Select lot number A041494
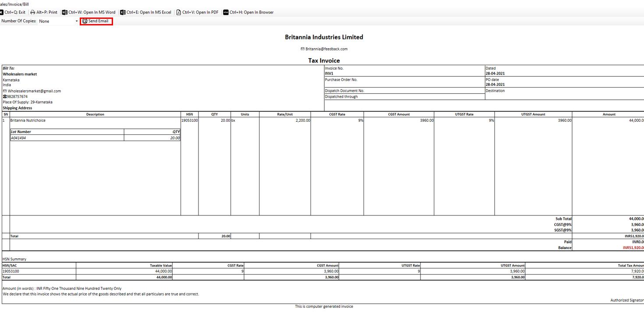Image resolution: width=644 pixels, height=317 pixels. [x=18, y=137]
